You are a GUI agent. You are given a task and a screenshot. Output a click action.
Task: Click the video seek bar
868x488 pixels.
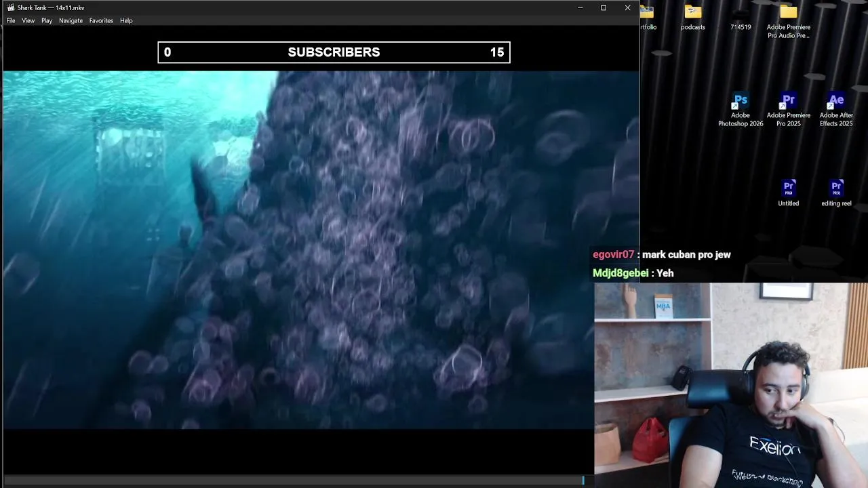(293, 481)
